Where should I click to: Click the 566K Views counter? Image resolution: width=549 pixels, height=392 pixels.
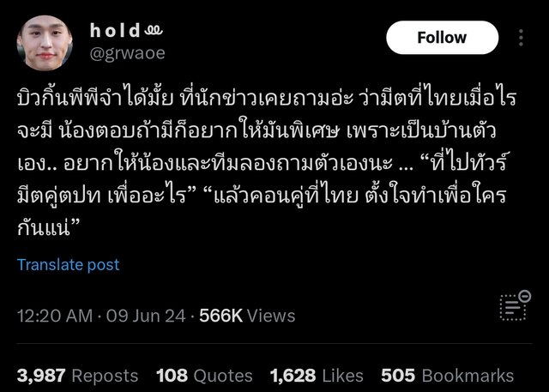[x=247, y=316]
